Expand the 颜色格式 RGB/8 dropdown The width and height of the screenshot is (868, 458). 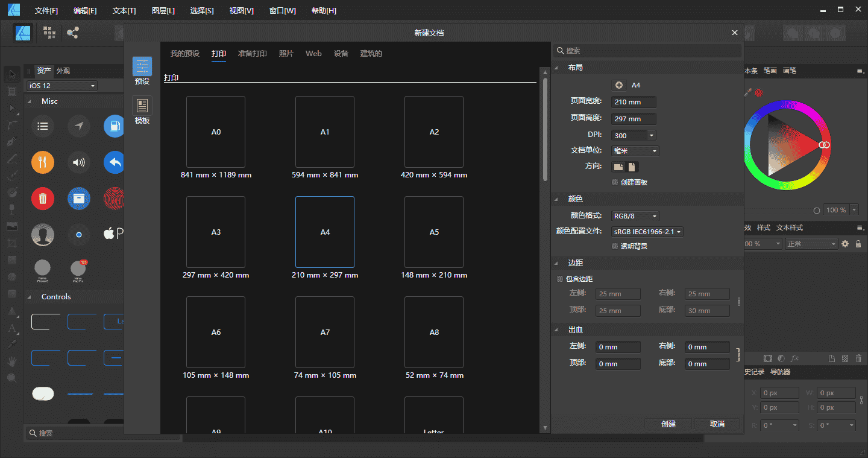pyautogui.click(x=636, y=216)
